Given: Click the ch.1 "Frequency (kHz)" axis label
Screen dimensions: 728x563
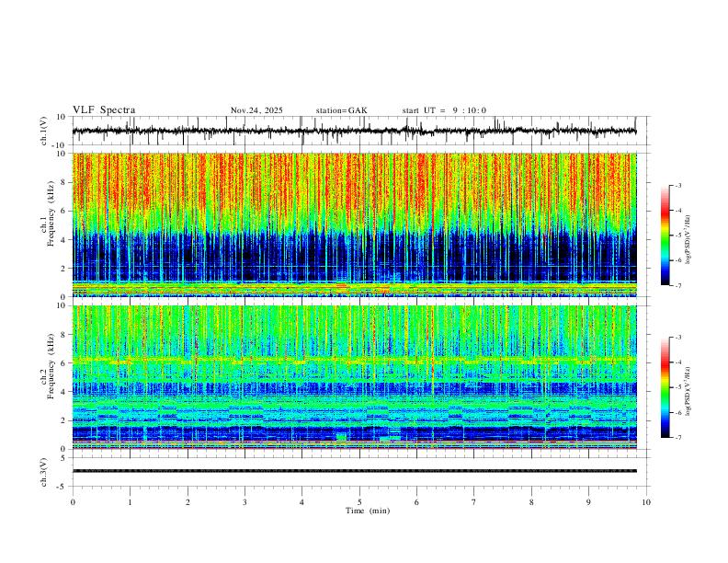Looking at the screenshot, I should point(51,213).
